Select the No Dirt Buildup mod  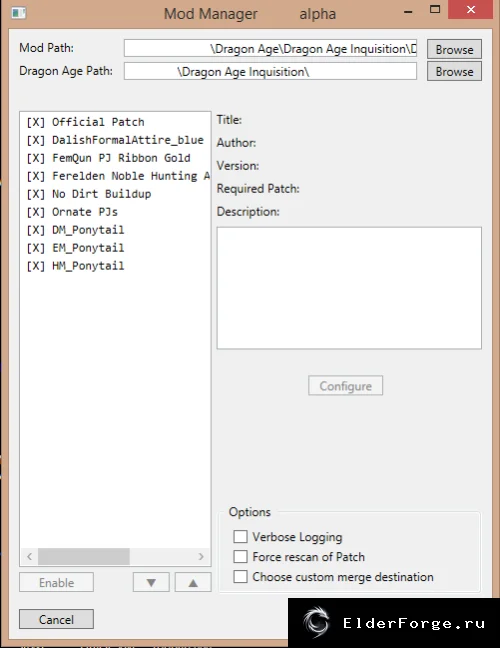(x=88, y=194)
